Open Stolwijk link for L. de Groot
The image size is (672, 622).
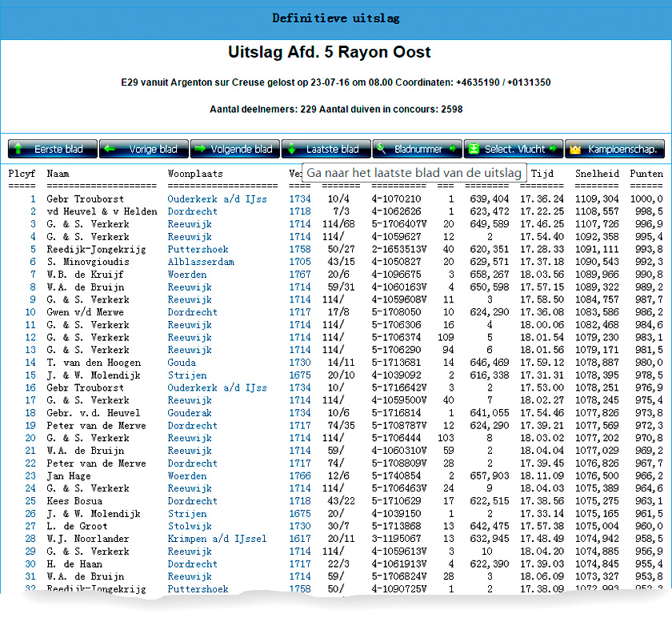[190, 527]
